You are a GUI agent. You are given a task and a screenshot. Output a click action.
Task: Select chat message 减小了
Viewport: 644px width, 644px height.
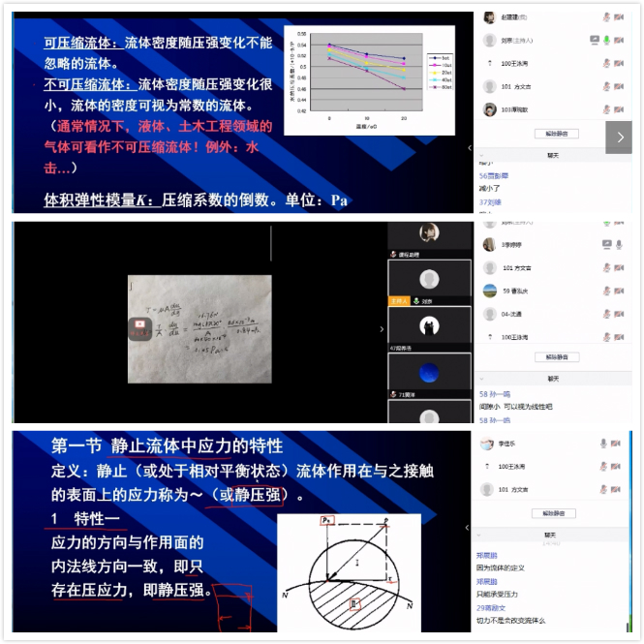pos(489,189)
